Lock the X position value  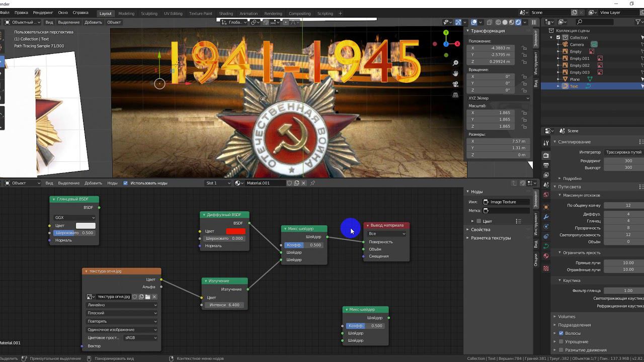[524, 48]
